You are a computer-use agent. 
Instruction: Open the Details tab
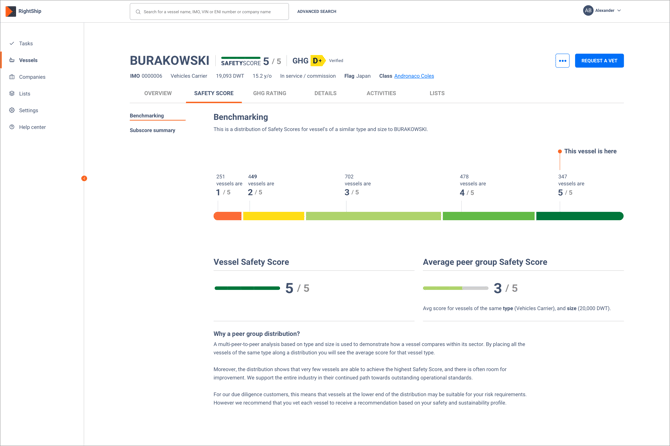(x=325, y=93)
